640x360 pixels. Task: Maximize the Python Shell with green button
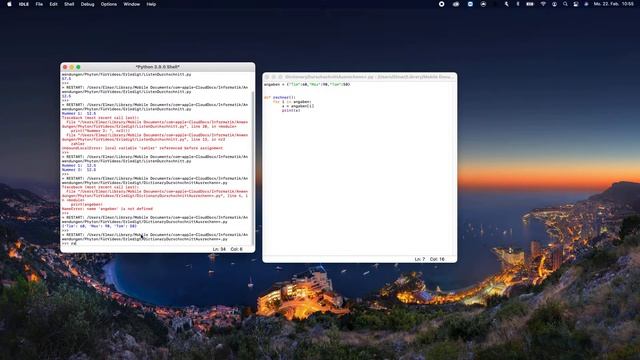[x=78, y=67]
